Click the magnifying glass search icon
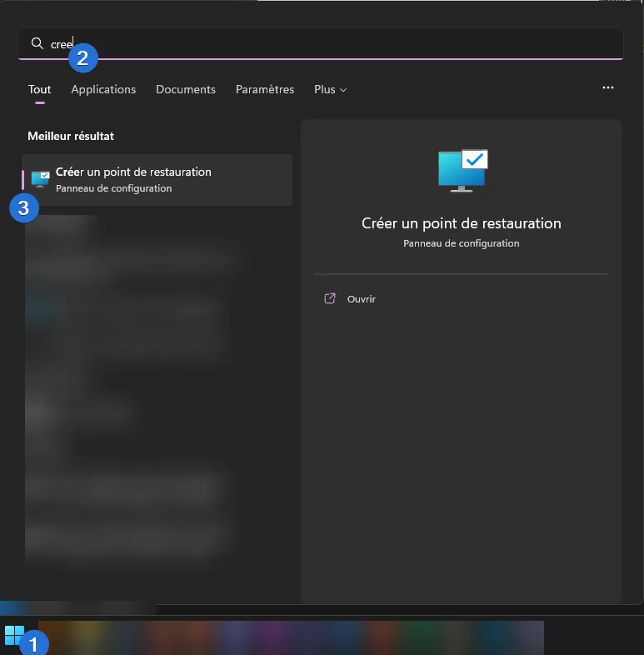Screen dimensions: 644x655 click(x=37, y=43)
